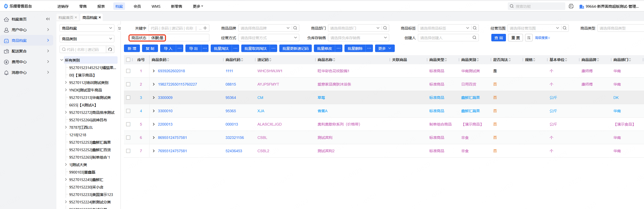The image size is (644, 209).
Task: Click the magnifier icon next to 商品品牌 field
Action: pyautogui.click(x=295, y=28)
